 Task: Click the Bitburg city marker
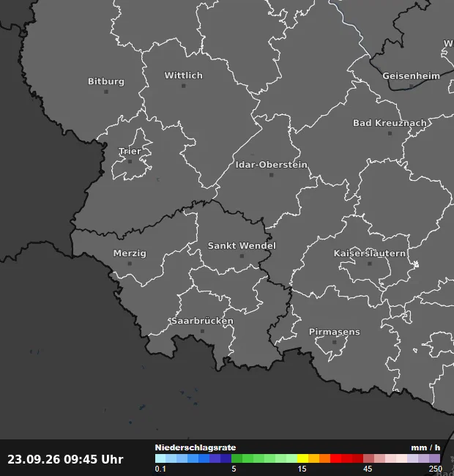(x=106, y=92)
